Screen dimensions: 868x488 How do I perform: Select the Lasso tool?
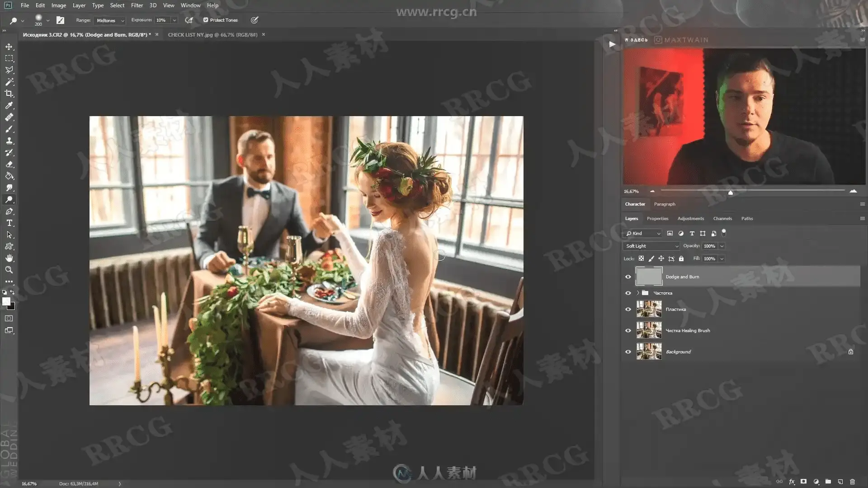coord(9,70)
